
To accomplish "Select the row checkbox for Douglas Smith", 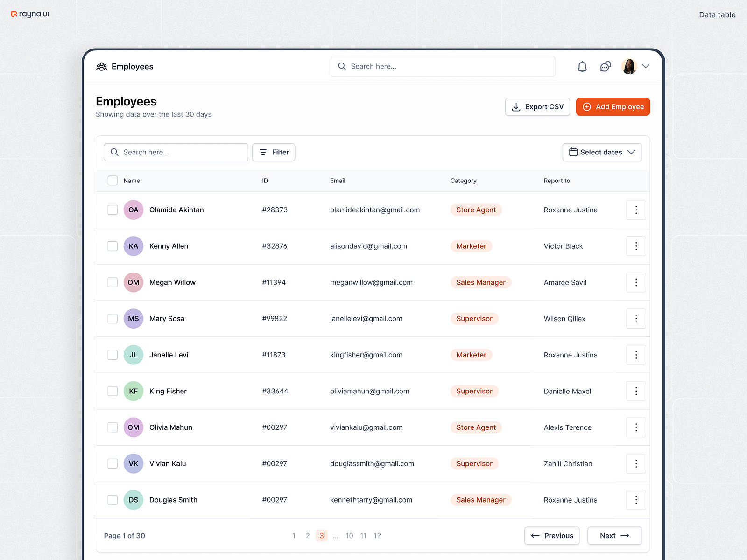I will [113, 500].
